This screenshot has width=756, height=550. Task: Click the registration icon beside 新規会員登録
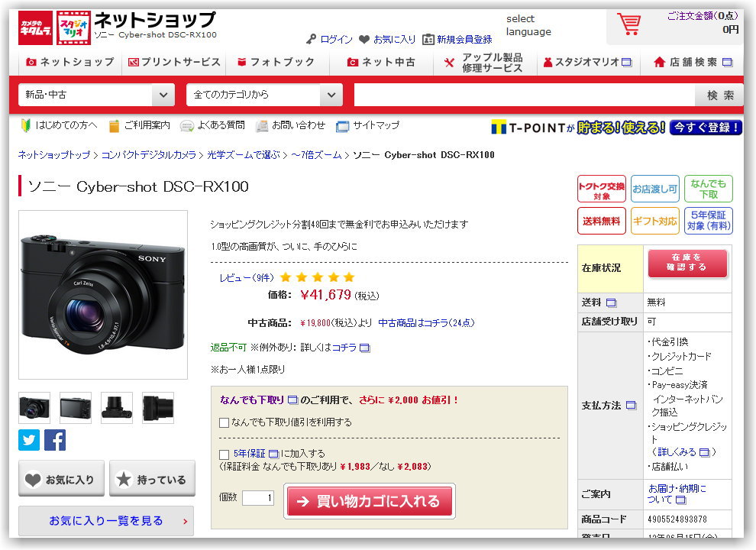coord(428,39)
